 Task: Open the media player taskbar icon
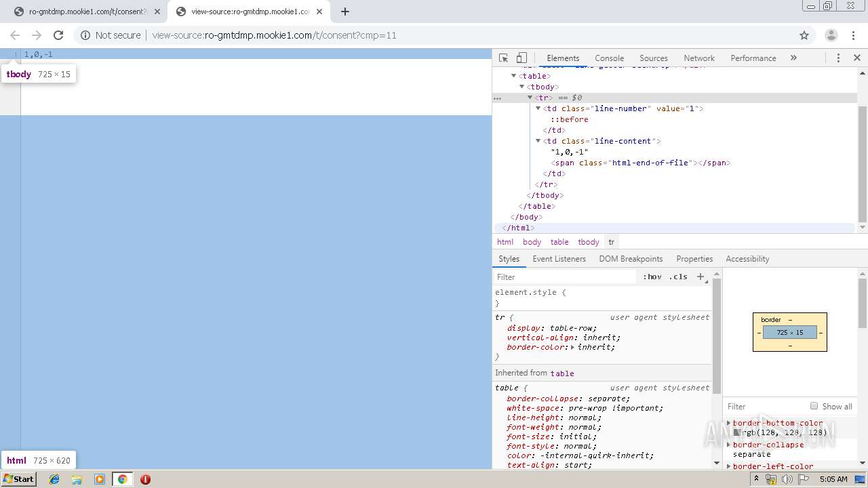tap(100, 479)
